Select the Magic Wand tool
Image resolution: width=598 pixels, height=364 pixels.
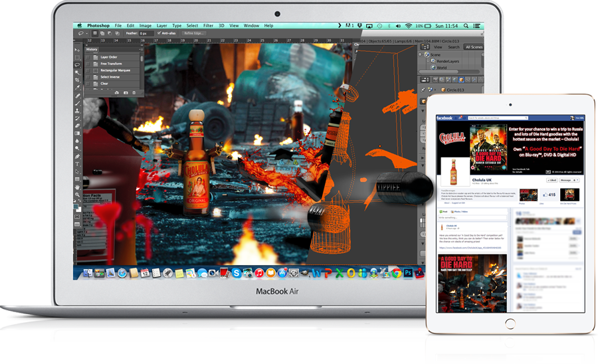coord(78,73)
